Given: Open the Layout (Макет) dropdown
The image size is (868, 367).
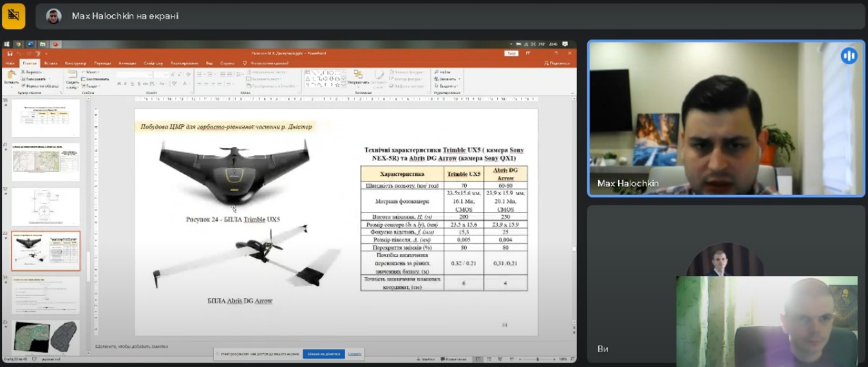Looking at the screenshot, I should point(91,72).
